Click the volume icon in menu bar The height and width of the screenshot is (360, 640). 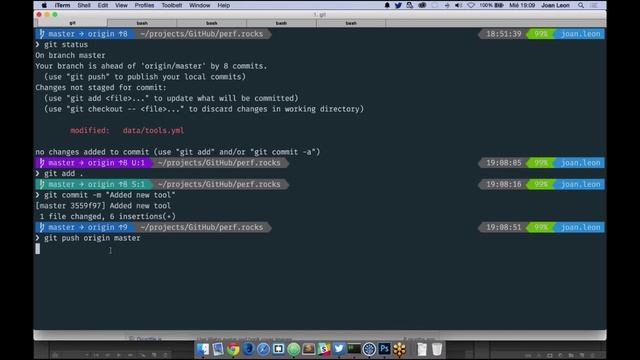pos(458,5)
